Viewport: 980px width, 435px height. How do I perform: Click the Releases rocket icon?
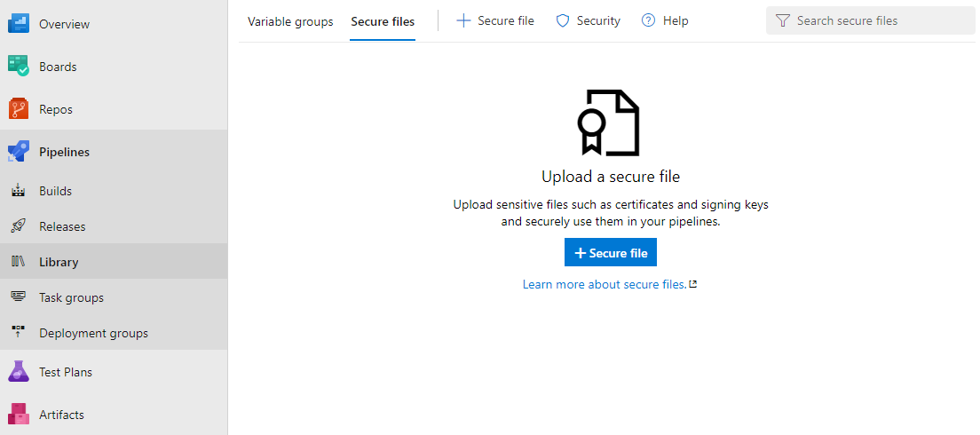pos(18,226)
